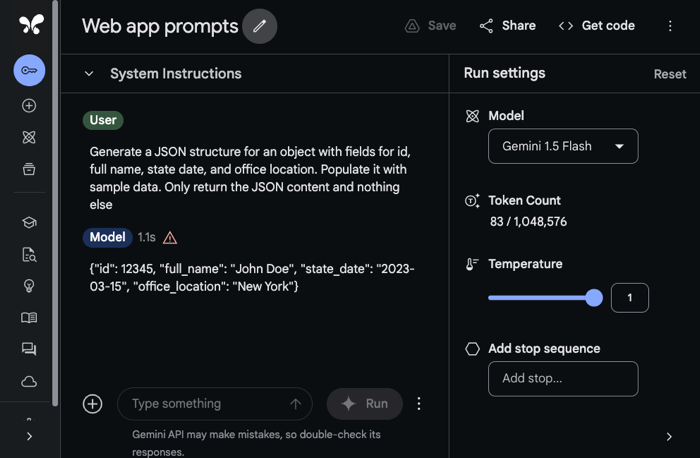Click the Get code button

596,26
